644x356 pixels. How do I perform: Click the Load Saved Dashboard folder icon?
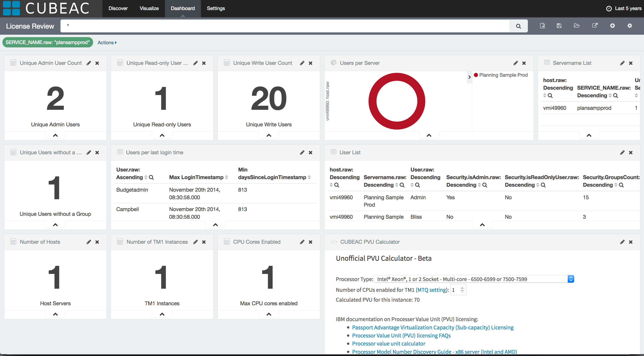[x=576, y=26]
